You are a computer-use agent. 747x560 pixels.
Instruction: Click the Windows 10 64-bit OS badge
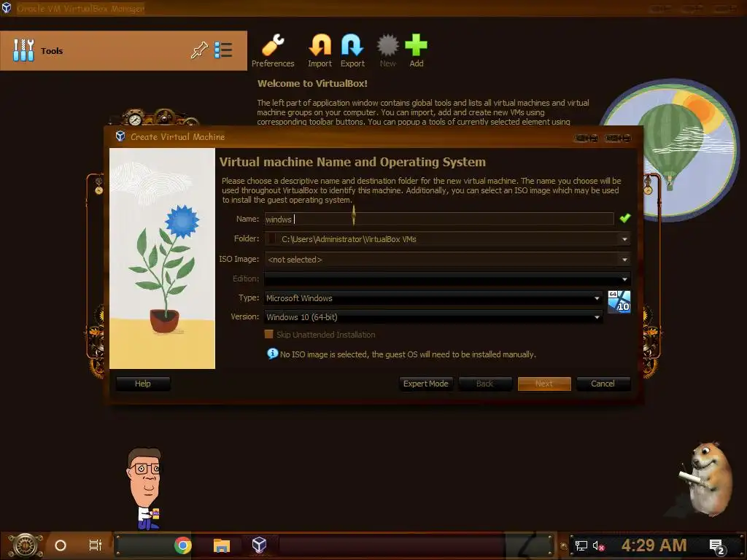(x=619, y=302)
